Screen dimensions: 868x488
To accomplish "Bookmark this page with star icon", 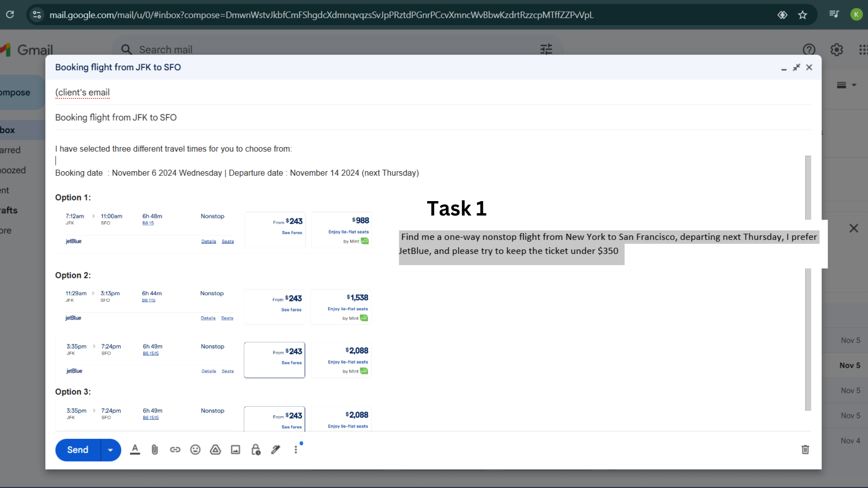I will tap(802, 15).
